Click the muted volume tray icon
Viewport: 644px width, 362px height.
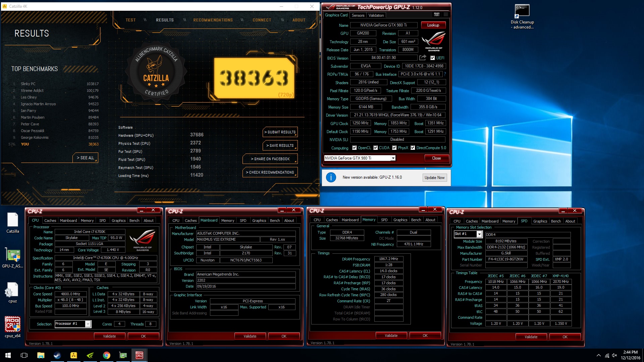click(x=614, y=356)
